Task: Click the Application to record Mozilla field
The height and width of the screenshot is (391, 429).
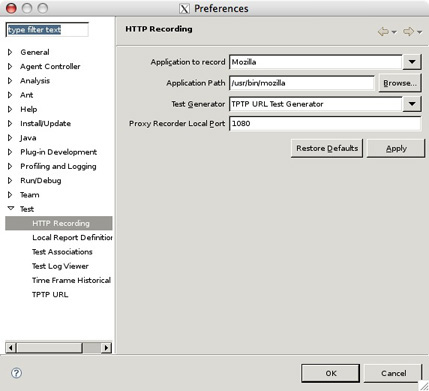Action: tap(316, 62)
